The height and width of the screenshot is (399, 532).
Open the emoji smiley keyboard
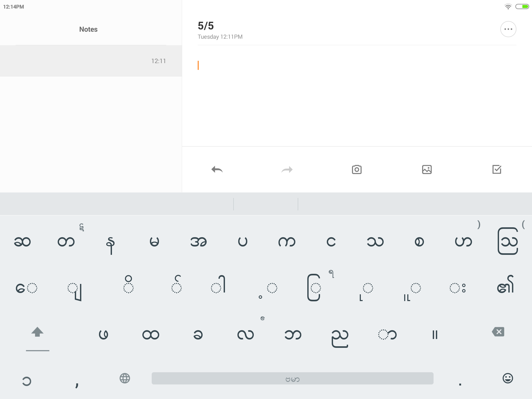[x=508, y=378]
